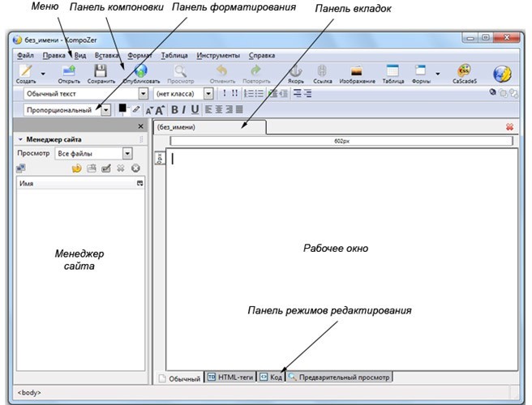Open the Формат menu
Viewport: 532px width, 405px height.
pos(139,55)
